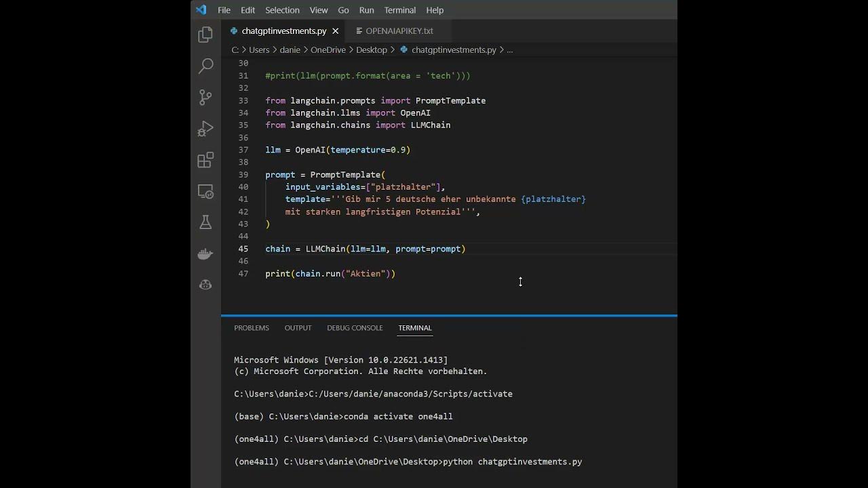
Task: Click 'PromptTemplate' in the line 33 import
Action: (450, 100)
